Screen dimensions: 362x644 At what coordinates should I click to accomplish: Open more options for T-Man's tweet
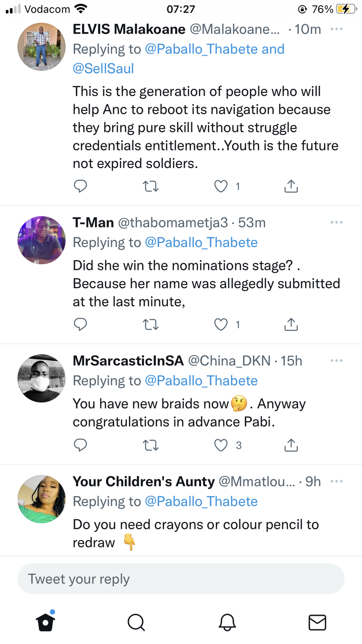pyautogui.click(x=336, y=222)
